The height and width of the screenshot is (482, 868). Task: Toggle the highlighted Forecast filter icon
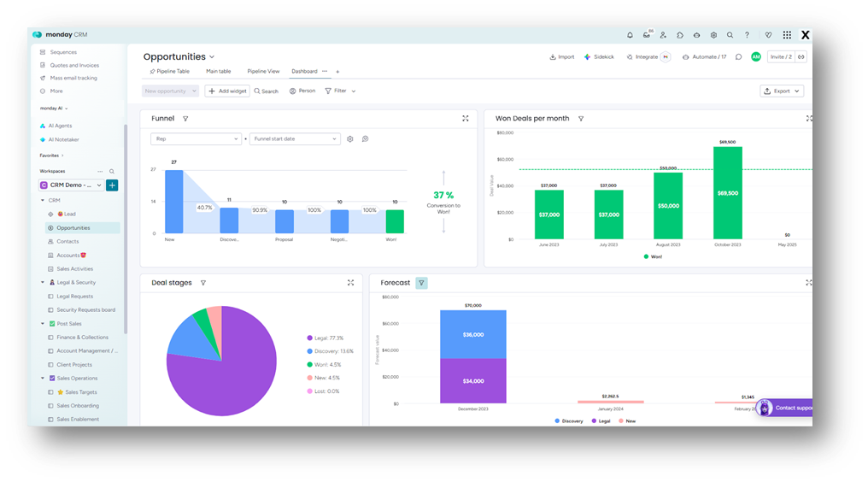tap(421, 283)
